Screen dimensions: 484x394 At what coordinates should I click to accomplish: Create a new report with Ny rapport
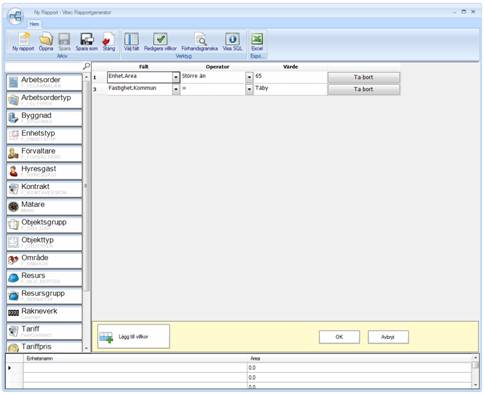pos(23,42)
